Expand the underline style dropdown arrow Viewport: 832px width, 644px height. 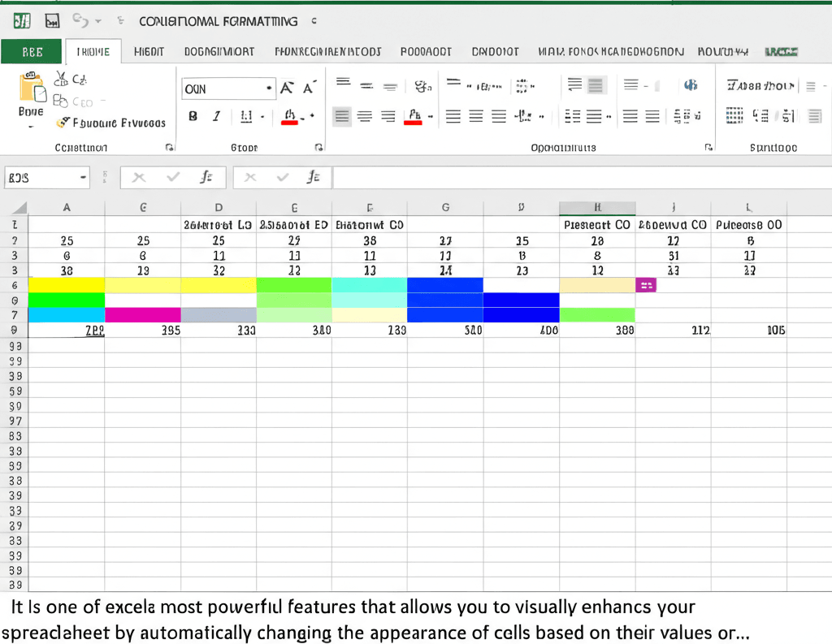coord(262,116)
